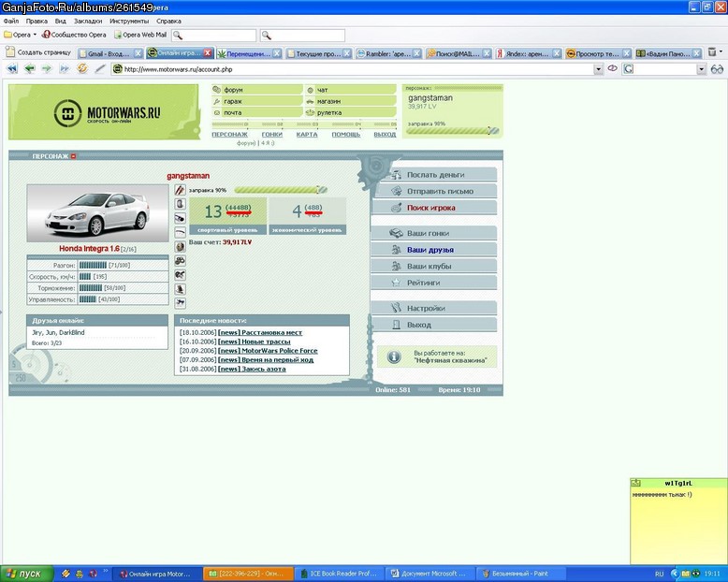Click the fuel bar in персонаж panel
This screenshot has height=582, width=728.
pos(452,131)
